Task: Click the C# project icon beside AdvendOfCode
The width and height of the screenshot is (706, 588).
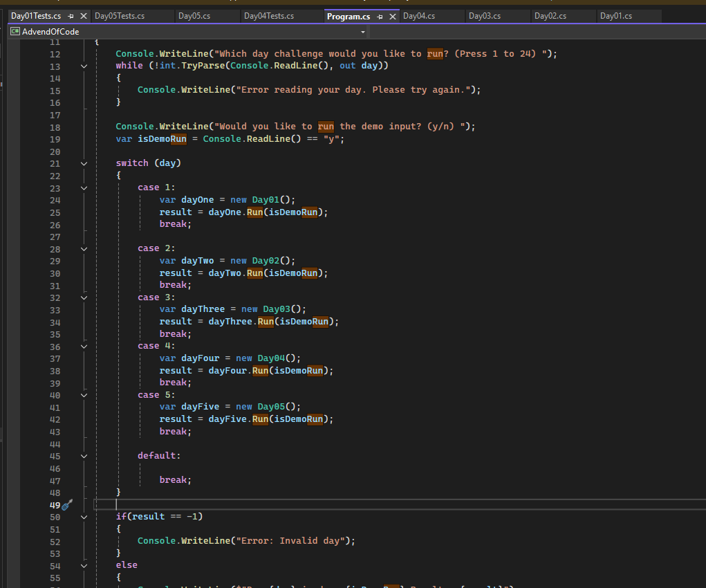Action: point(15,32)
